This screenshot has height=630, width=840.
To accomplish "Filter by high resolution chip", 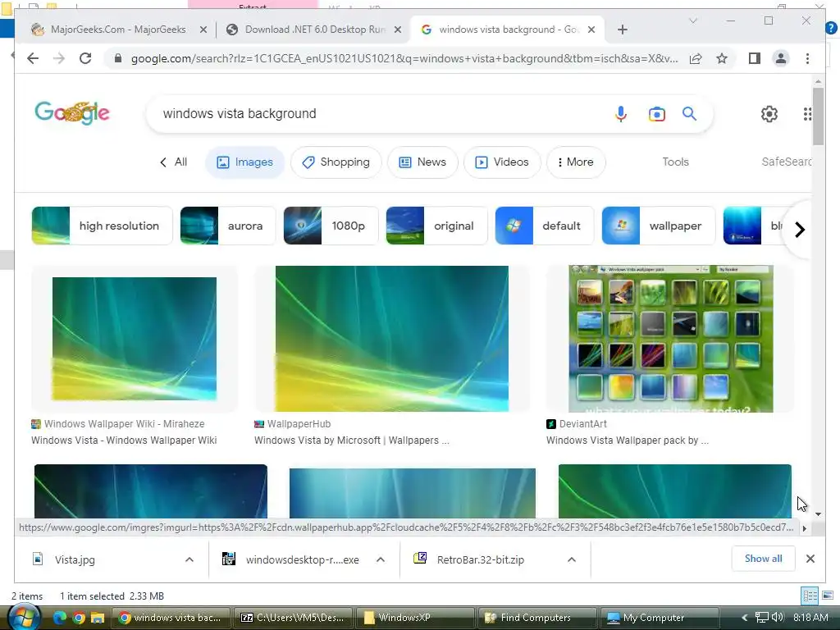I will 102,226.
